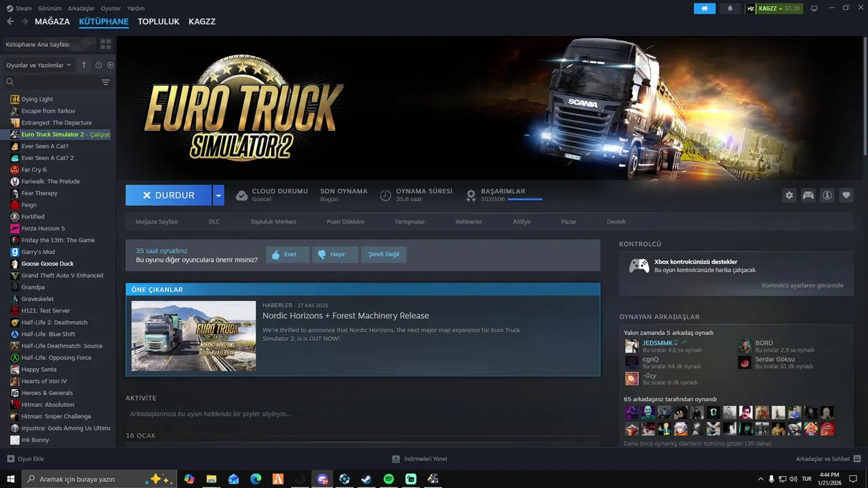868x488 pixels.
Task: Switch library to grid view icon
Action: (106, 44)
